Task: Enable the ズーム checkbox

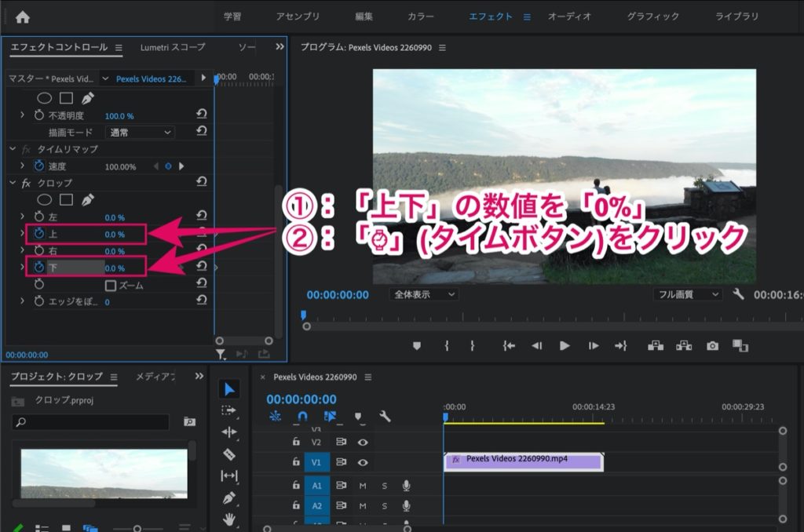Action: (x=110, y=286)
